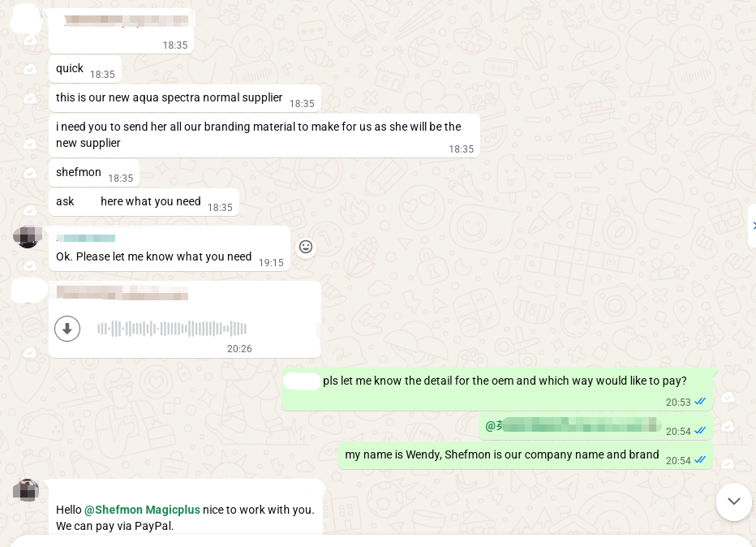Check the circle beside 'my name is Wendy' message
The height and width of the screenshot is (547, 756).
click(x=728, y=463)
